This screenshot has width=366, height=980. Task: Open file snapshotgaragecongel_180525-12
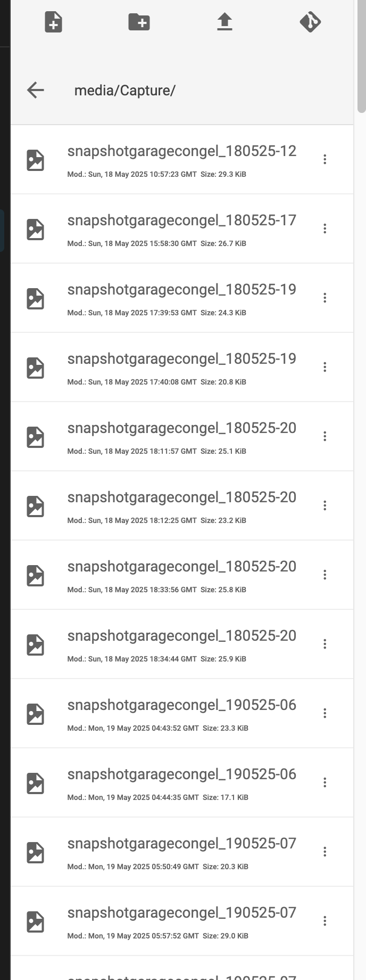click(182, 151)
